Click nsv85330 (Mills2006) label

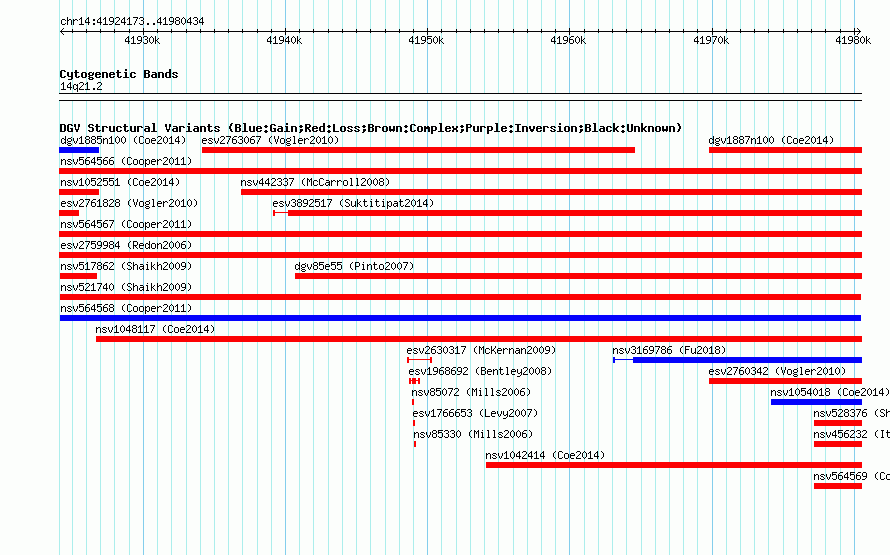(x=473, y=434)
